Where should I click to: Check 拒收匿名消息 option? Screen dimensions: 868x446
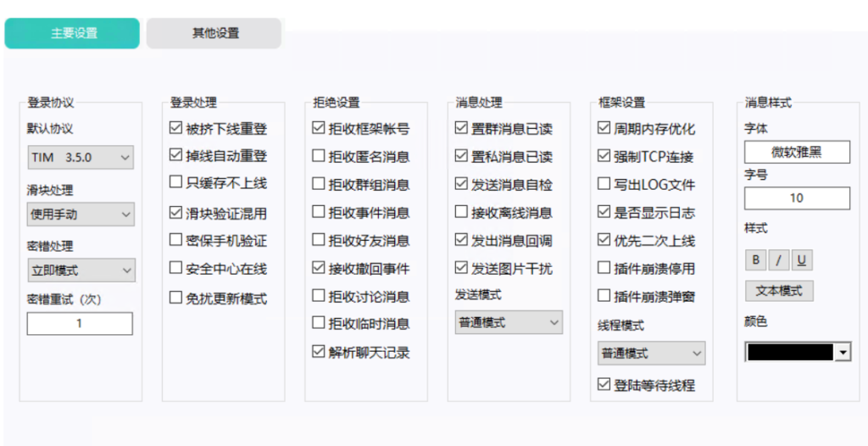point(319,156)
